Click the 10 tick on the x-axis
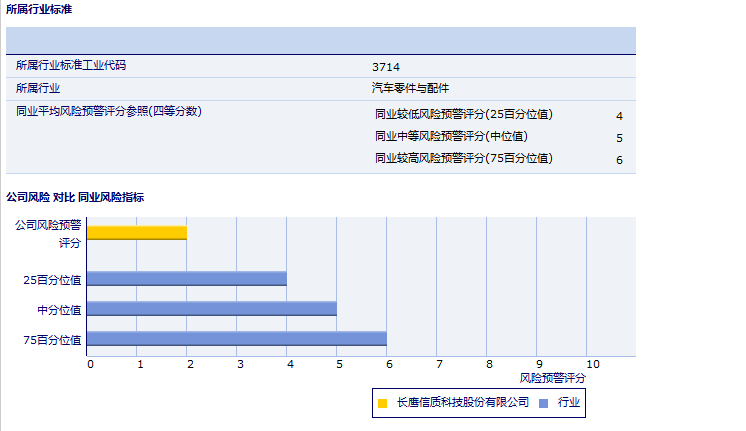Screen dimensions: 746x431 coord(592,364)
